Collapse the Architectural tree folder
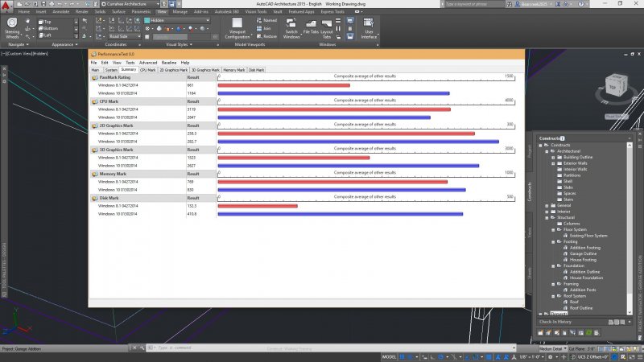Viewport: 644px width, 362px height. pyautogui.click(x=547, y=151)
